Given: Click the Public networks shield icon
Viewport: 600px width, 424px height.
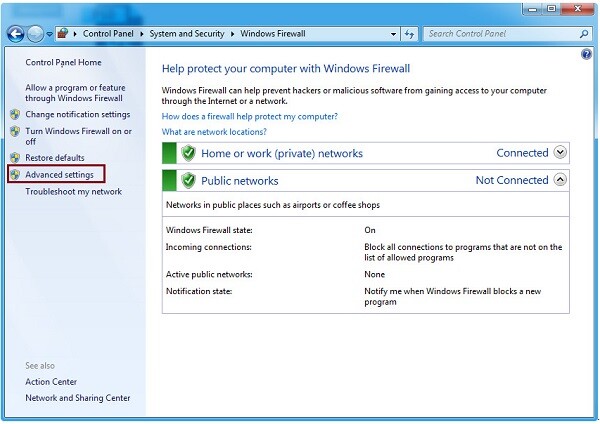Looking at the screenshot, I should 188,180.
